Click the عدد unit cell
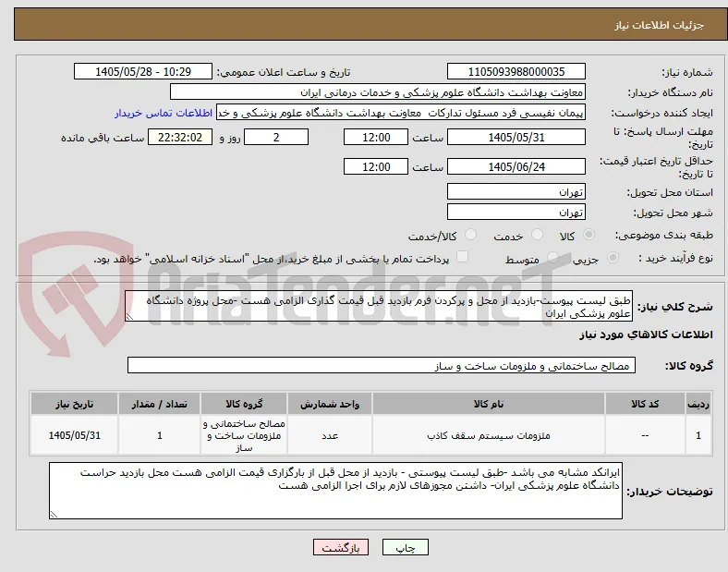Screen dimensions: 728x572 pos(330,435)
